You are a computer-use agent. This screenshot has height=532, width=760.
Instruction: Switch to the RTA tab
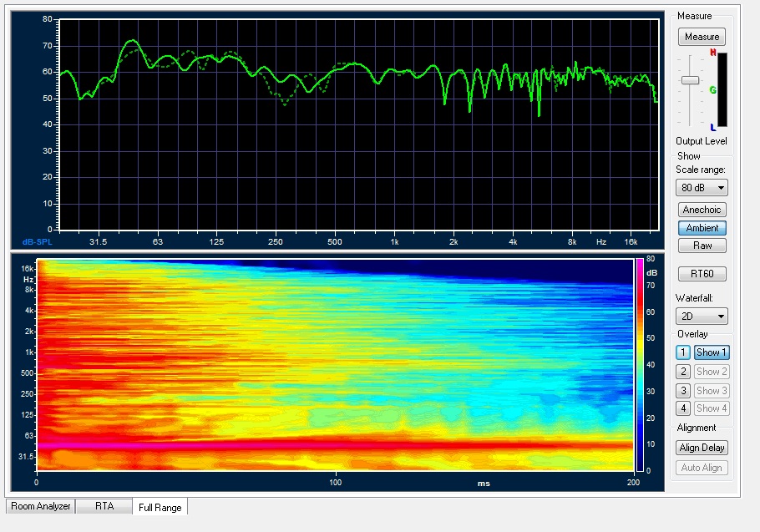click(104, 506)
